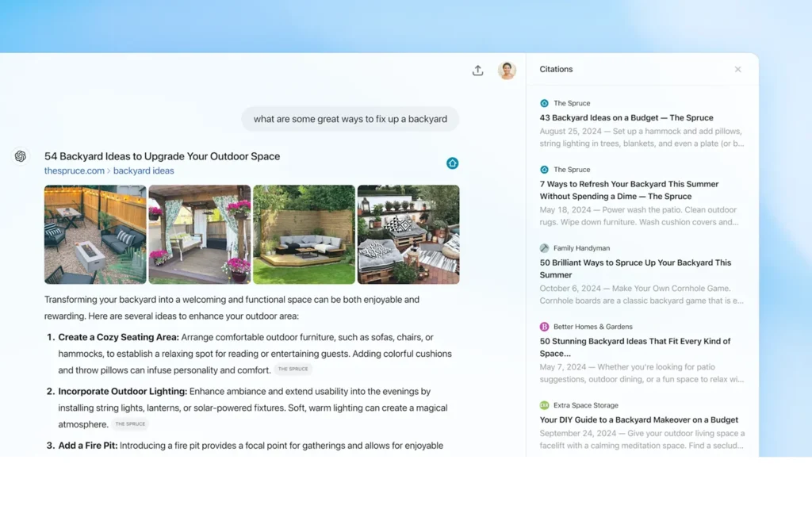812x521 pixels.
Task: Open the 'backyard ideas' breadcrumb link
Action: pos(144,170)
